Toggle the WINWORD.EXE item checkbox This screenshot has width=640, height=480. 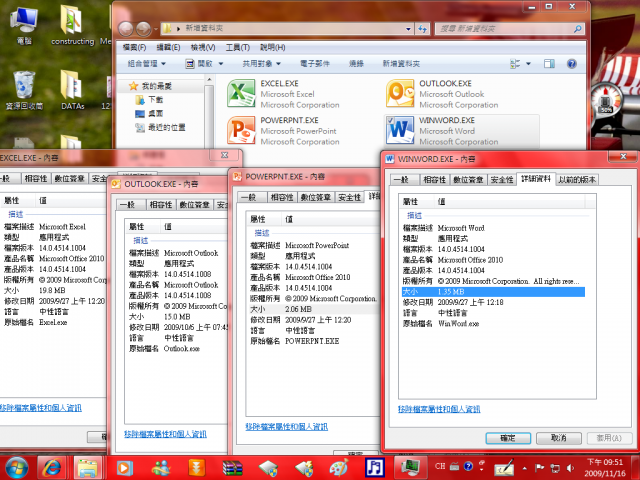point(390,120)
